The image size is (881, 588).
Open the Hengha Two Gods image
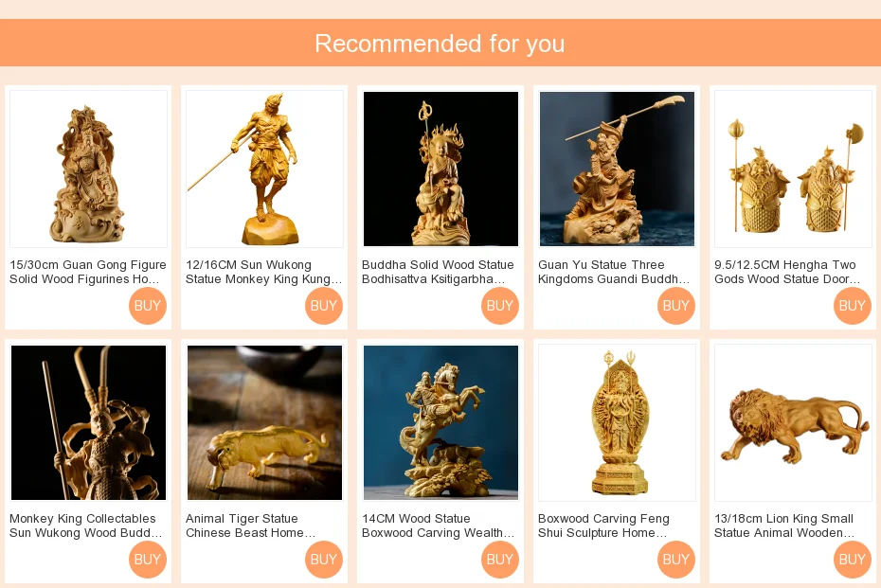click(793, 169)
